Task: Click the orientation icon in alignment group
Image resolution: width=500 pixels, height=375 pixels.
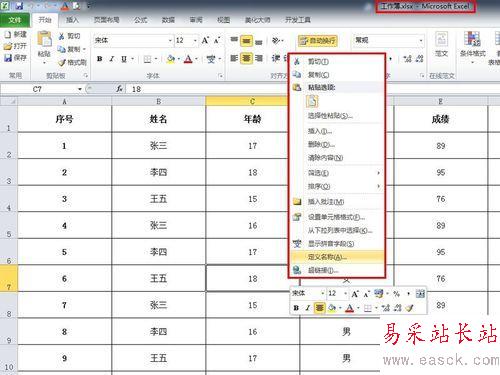Action: click(x=276, y=40)
